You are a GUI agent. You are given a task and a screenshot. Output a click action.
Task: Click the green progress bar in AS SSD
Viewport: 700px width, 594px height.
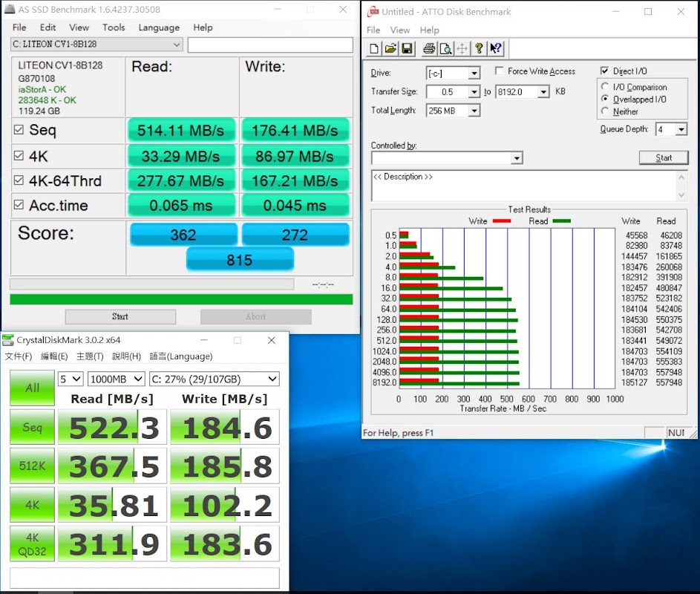(181, 299)
